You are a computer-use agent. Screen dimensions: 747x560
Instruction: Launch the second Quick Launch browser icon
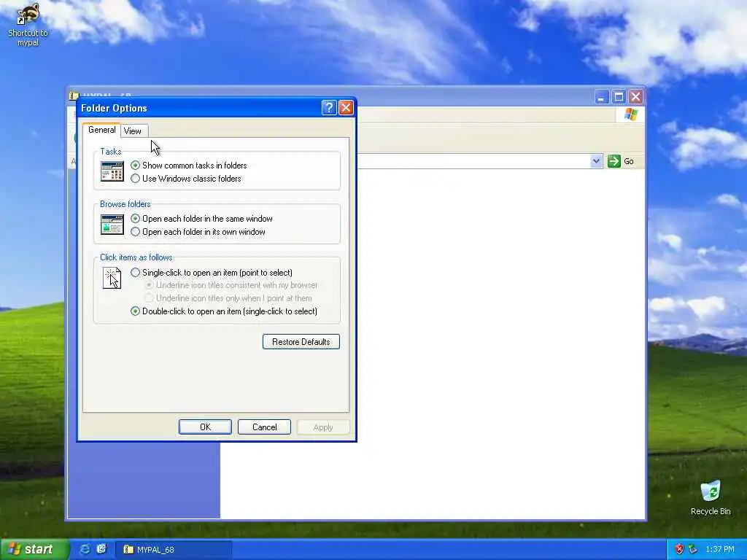pyautogui.click(x=101, y=549)
